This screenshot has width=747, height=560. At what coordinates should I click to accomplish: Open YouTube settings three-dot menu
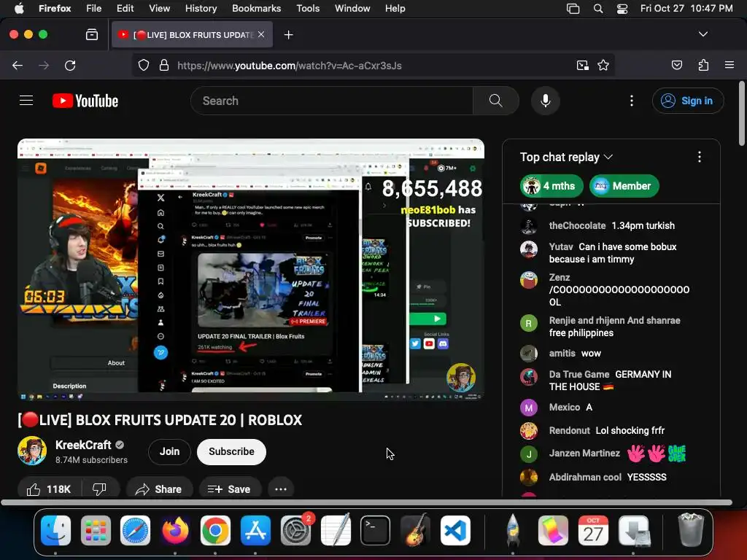(x=631, y=101)
